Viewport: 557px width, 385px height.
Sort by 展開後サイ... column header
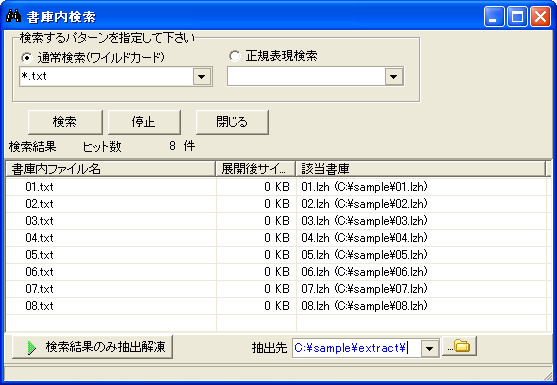tap(256, 169)
